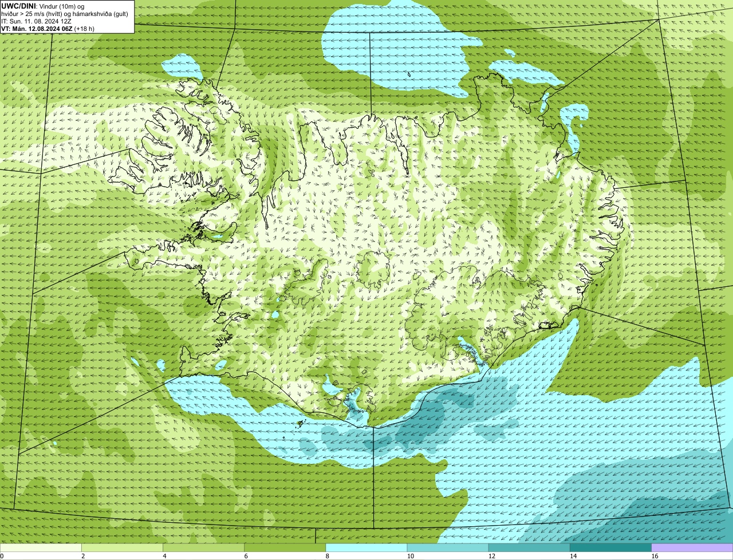Pick the 14–16 m/s dark teal legend segment
This screenshot has width=733, height=560.
(x=610, y=548)
